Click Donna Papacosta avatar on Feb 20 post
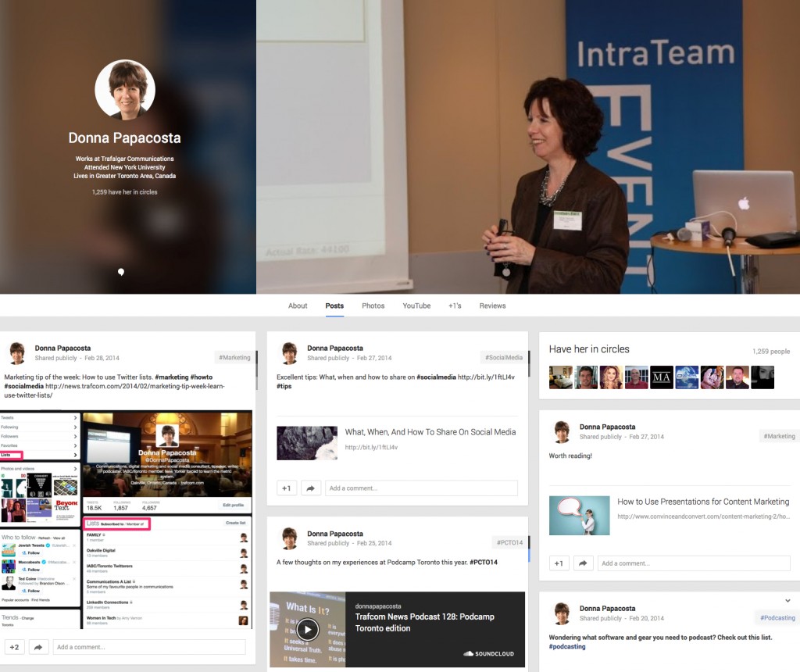The width and height of the screenshot is (800, 672). pyautogui.click(x=562, y=613)
